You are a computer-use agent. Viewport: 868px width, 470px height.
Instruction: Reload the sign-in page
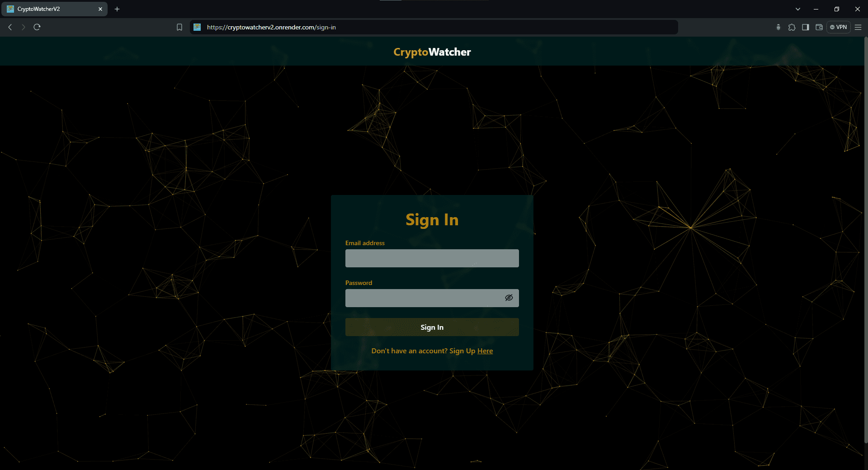pos(37,27)
